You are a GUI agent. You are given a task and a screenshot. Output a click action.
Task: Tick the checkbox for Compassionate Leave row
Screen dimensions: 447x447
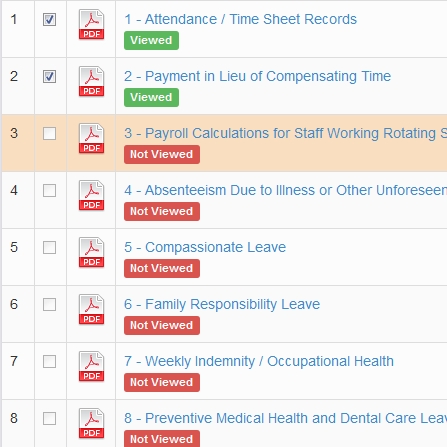coord(49,248)
